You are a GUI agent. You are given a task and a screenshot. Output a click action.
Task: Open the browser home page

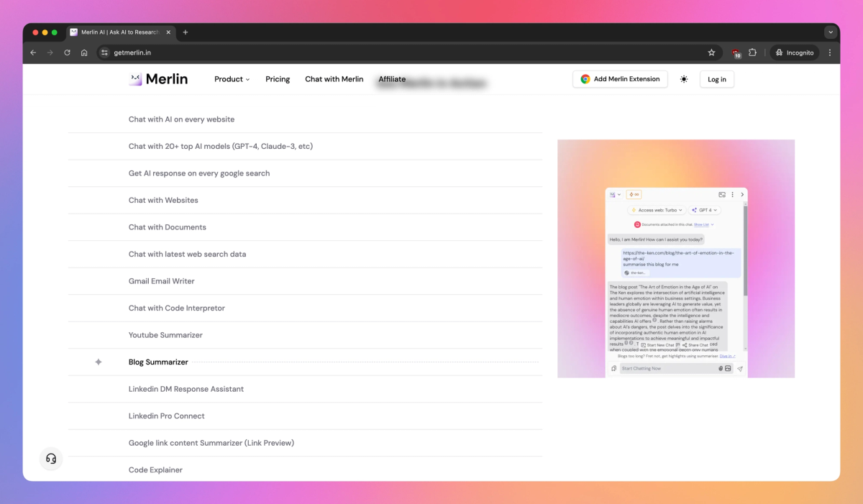pyautogui.click(x=84, y=52)
